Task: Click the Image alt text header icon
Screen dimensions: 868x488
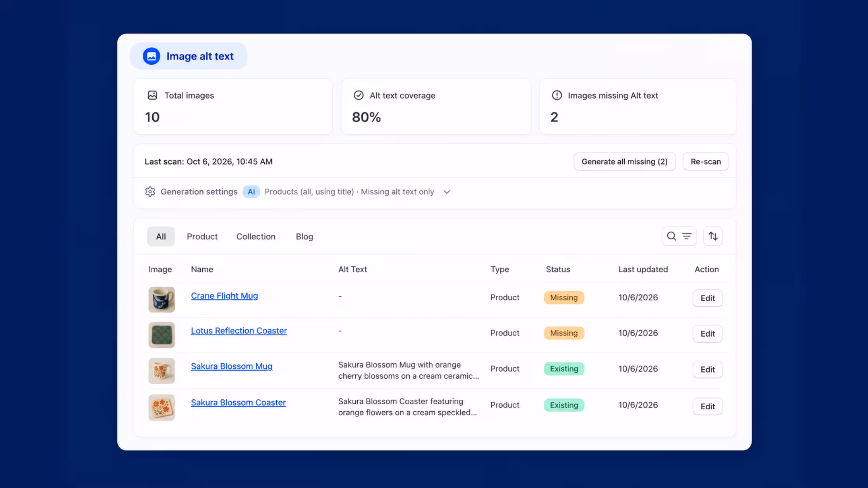Action: tap(151, 56)
